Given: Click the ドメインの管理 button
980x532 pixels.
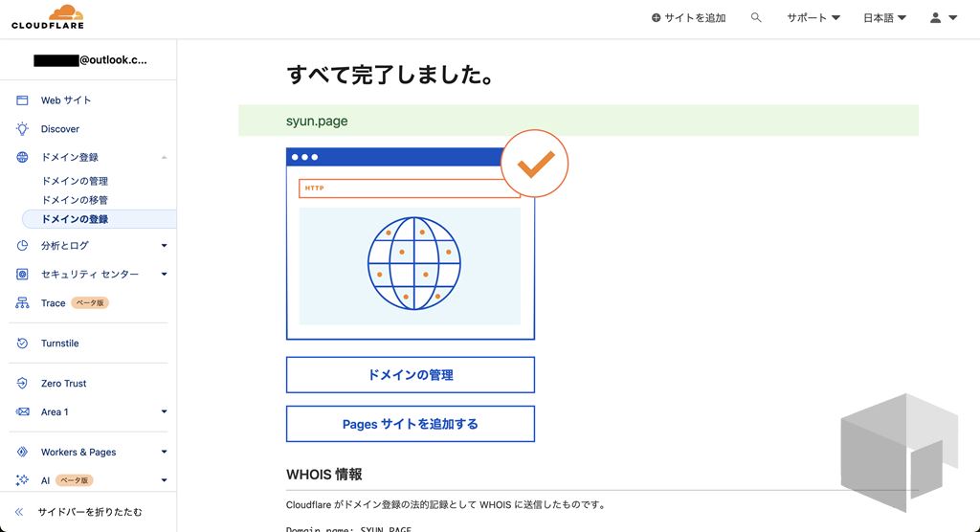Looking at the screenshot, I should tap(410, 374).
